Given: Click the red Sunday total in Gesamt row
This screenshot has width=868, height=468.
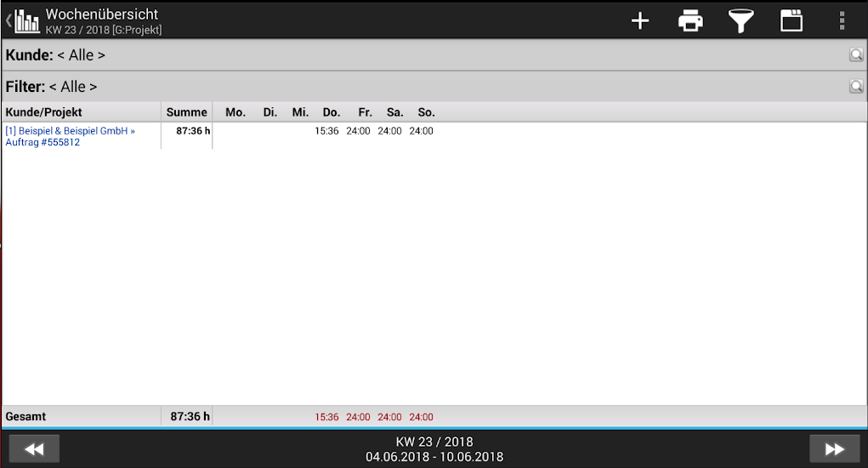Looking at the screenshot, I should click(421, 417).
